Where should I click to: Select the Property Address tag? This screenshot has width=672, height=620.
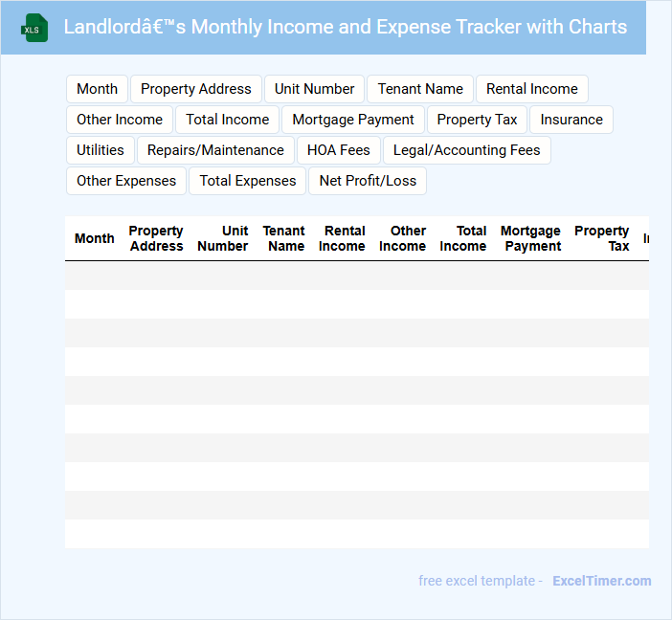196,89
